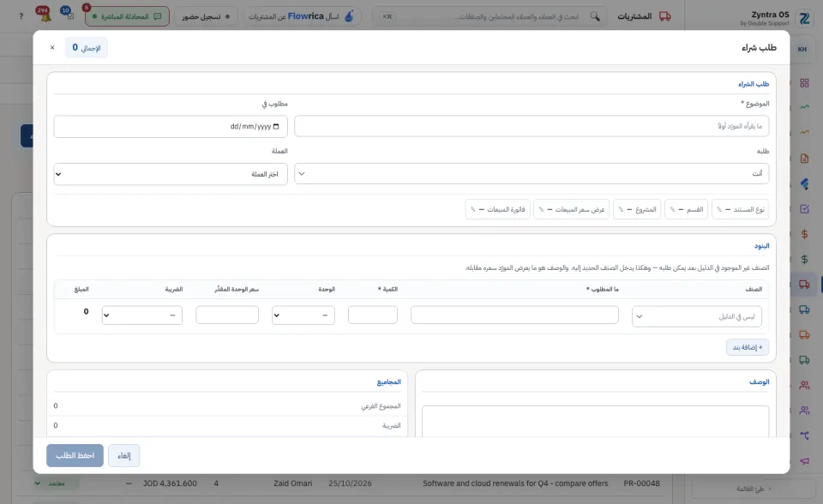Image resolution: width=823 pixels, height=504 pixels.
Task: Collapse the sidebar with طيّ القائمة
Action: pyautogui.click(x=754, y=489)
